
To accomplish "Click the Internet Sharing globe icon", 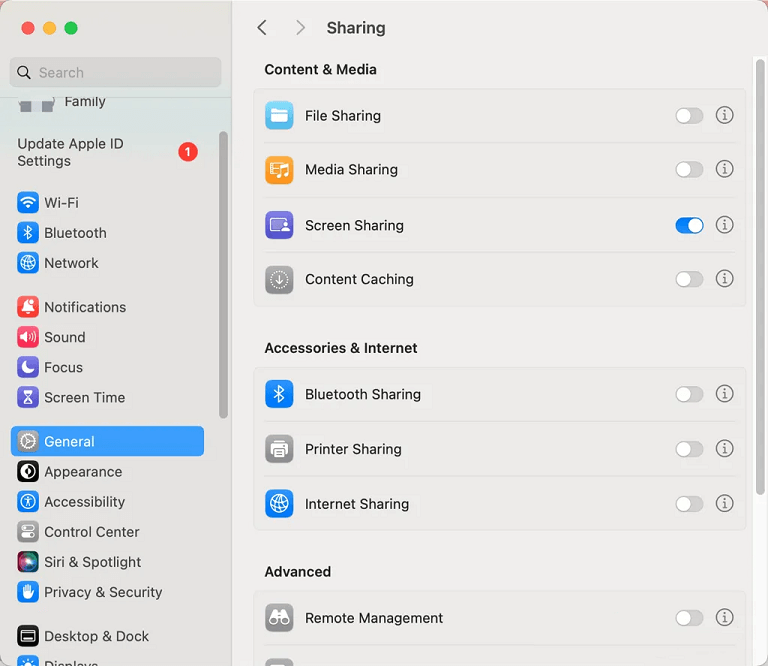I will pyautogui.click(x=279, y=504).
